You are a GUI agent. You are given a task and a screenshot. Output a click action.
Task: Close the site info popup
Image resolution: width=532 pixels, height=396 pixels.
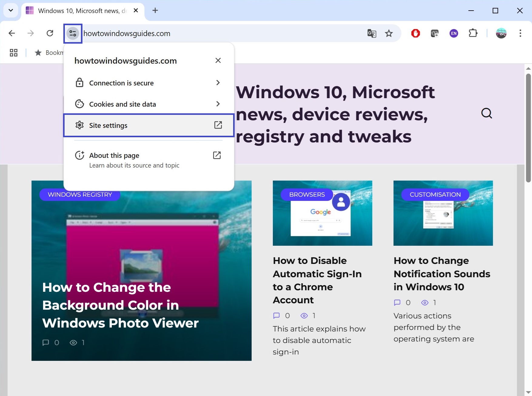218,61
